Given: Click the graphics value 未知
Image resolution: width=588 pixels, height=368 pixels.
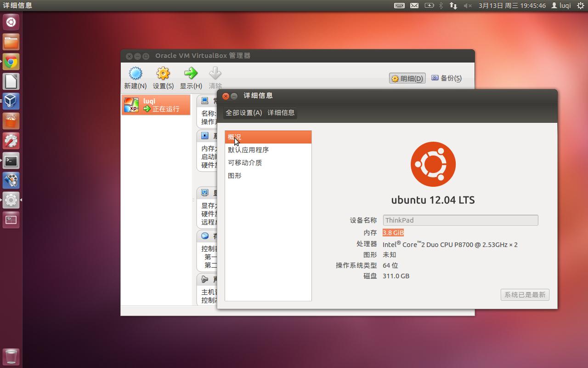Looking at the screenshot, I should pyautogui.click(x=390, y=255).
